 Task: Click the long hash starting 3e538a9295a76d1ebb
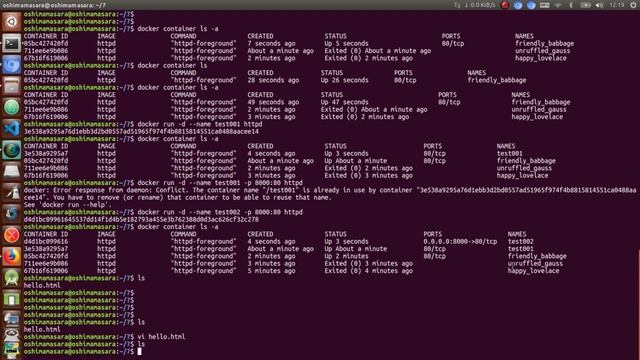[x=141, y=131]
